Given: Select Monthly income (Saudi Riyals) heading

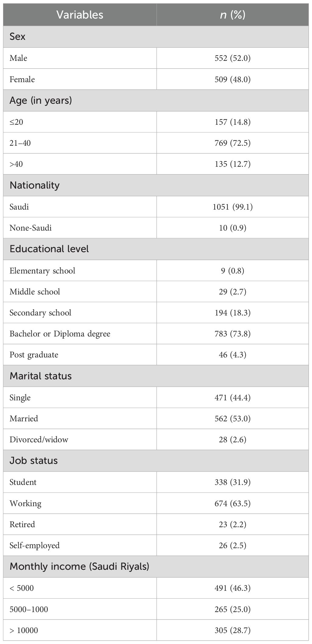Looking at the screenshot, I should [x=79, y=566].
